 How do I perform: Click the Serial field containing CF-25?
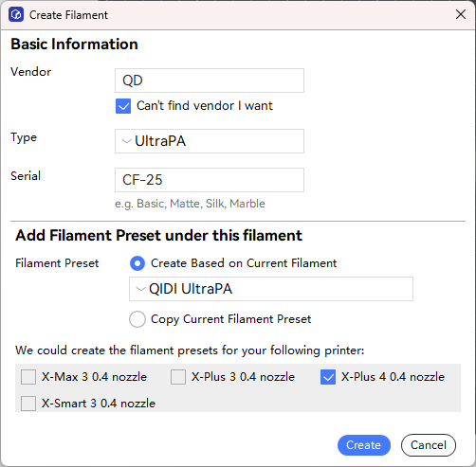[x=210, y=180]
